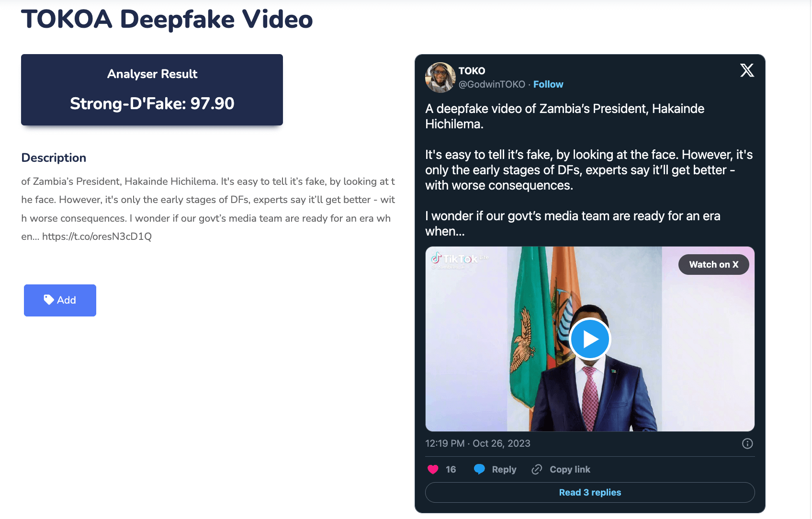Click the Add tag button
Screen dimensions: 812x519
click(x=60, y=300)
